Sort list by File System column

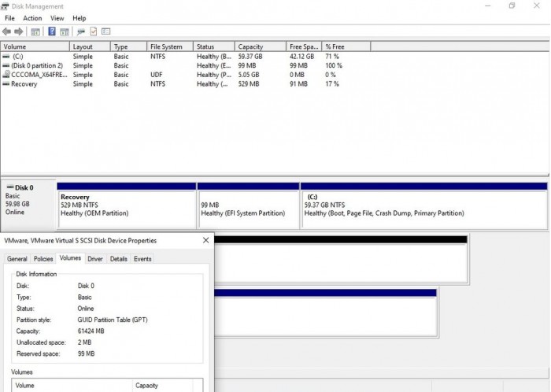166,47
